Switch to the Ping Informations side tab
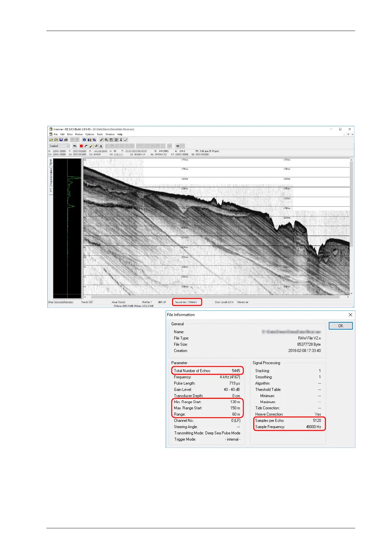The image size is (392, 555). click(x=51, y=177)
